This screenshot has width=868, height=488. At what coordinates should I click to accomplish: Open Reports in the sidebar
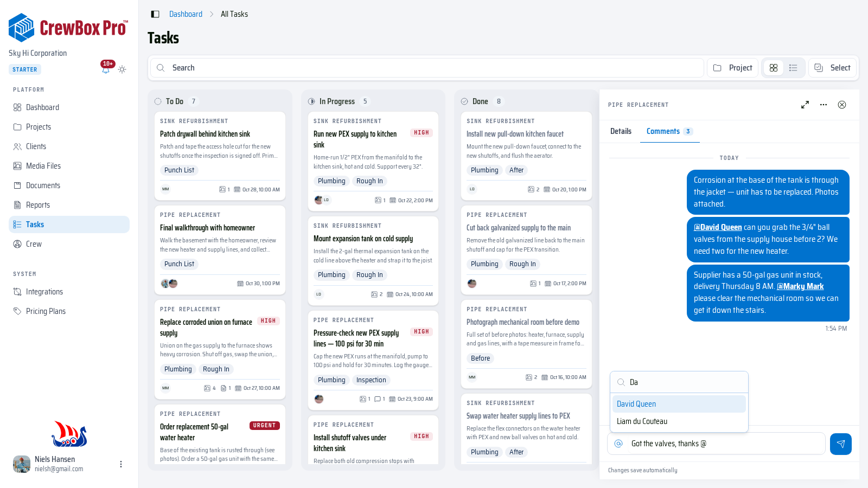click(69, 205)
